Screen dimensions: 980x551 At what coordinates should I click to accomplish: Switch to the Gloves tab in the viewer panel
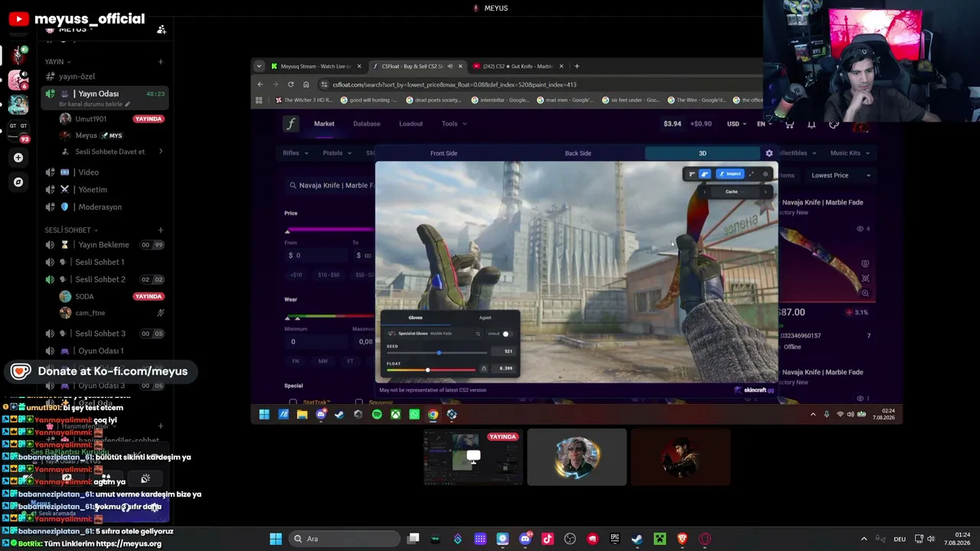click(415, 318)
